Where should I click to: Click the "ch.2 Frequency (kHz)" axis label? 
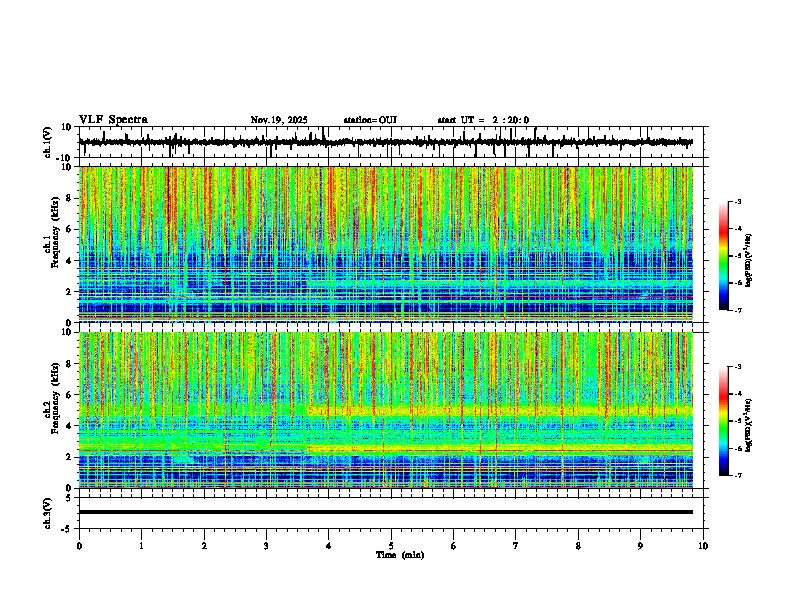point(54,398)
